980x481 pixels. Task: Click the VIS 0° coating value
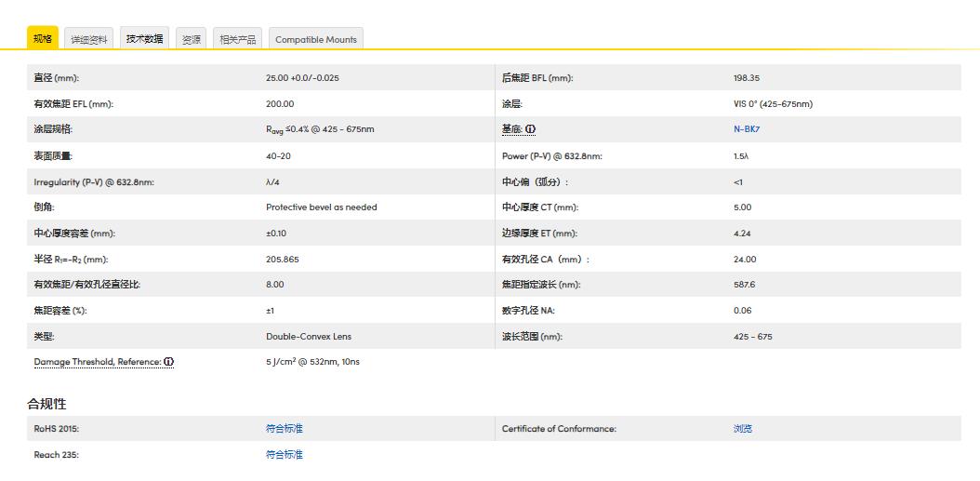point(773,104)
